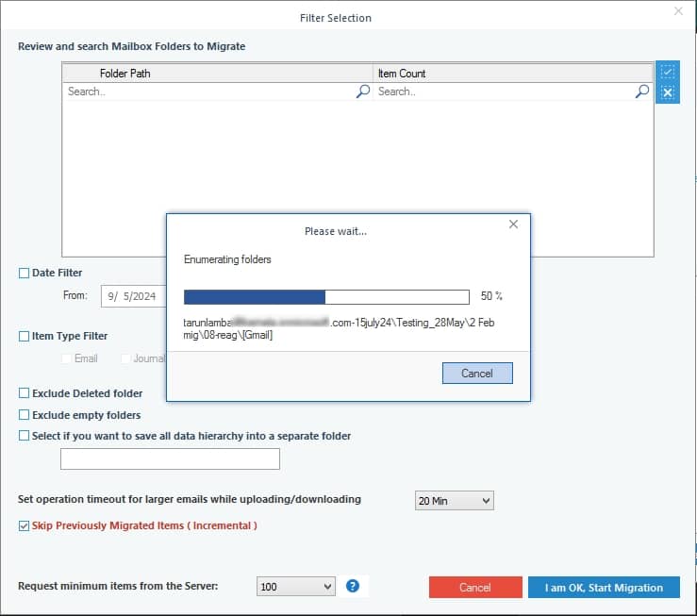Click I am OK, Start Migration button

(604, 588)
